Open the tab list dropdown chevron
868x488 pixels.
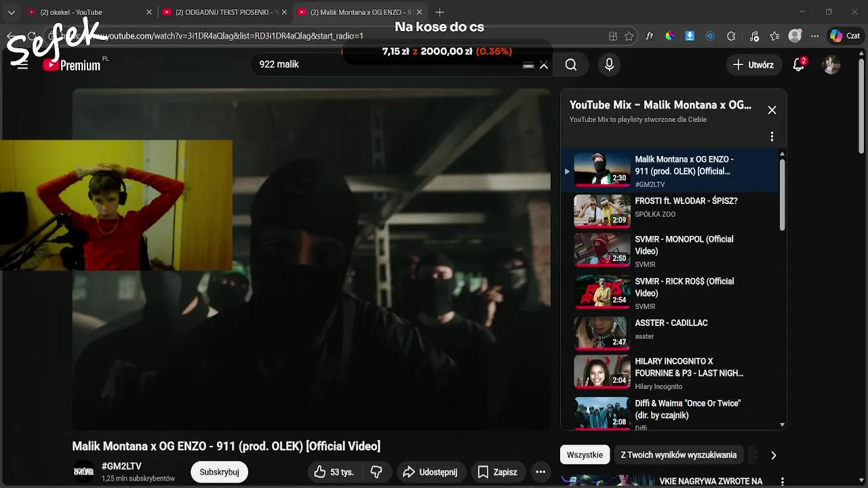tap(11, 12)
